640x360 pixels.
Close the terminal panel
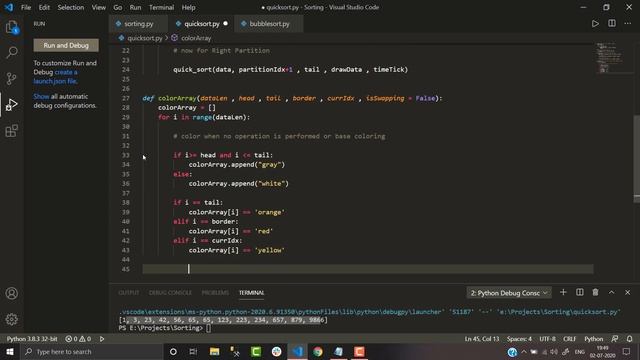coord(627,292)
